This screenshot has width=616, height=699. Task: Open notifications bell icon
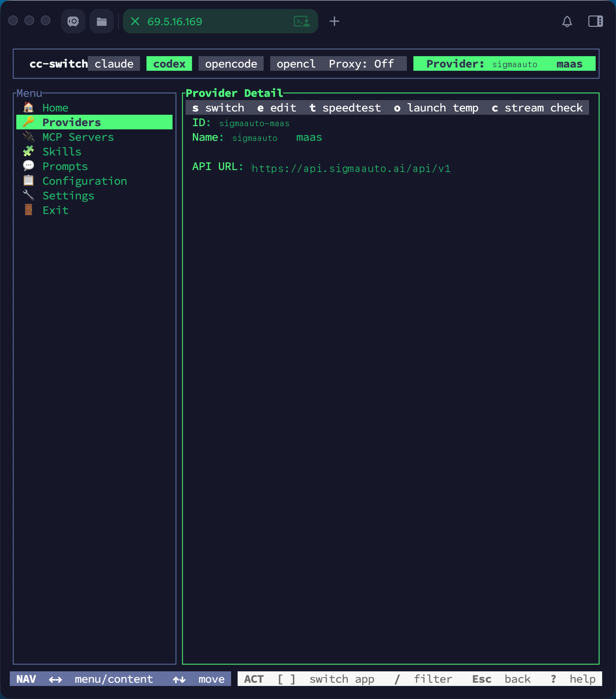coord(567,21)
